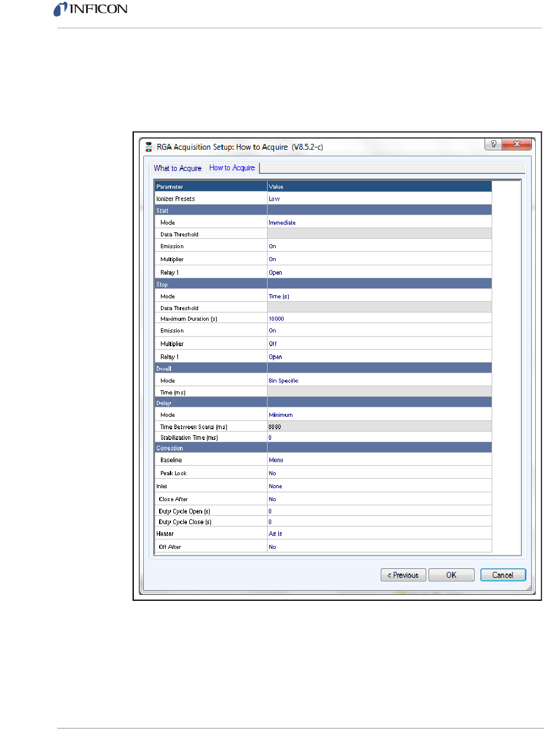560x747 pixels.
Task: Change the Stop section Emission value 'On'
Action: coord(380,330)
